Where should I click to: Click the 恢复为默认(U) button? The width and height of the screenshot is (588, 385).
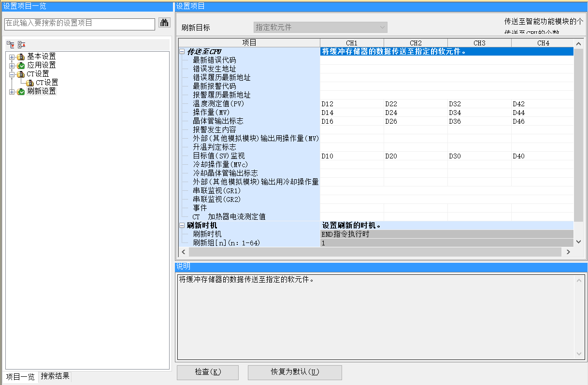(295, 372)
